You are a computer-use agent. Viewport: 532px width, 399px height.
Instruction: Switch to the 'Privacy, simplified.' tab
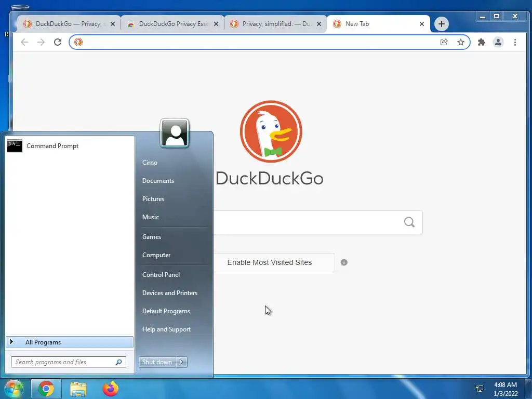[x=275, y=24]
